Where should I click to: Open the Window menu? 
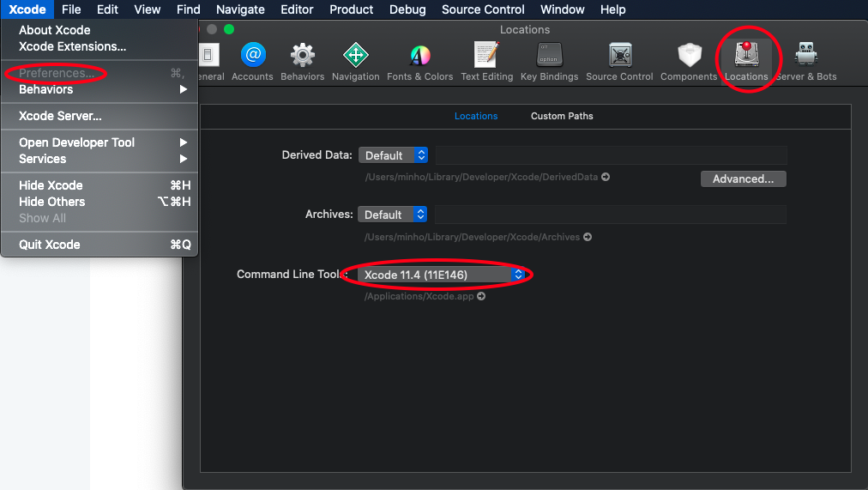pos(563,9)
